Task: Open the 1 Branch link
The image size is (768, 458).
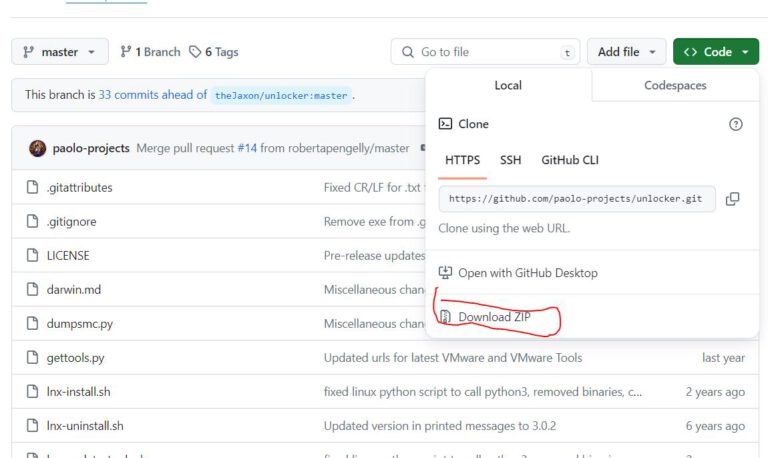Action: 150,52
